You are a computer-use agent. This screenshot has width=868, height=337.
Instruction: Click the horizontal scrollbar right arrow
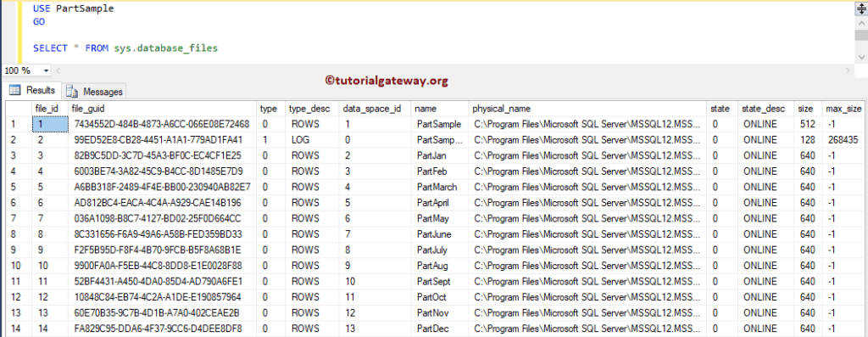849,71
